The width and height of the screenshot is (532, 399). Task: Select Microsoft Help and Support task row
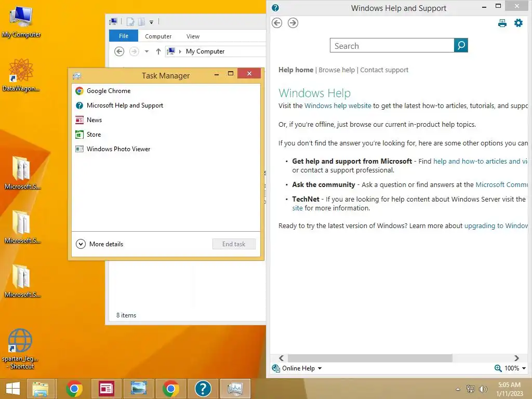click(166, 105)
